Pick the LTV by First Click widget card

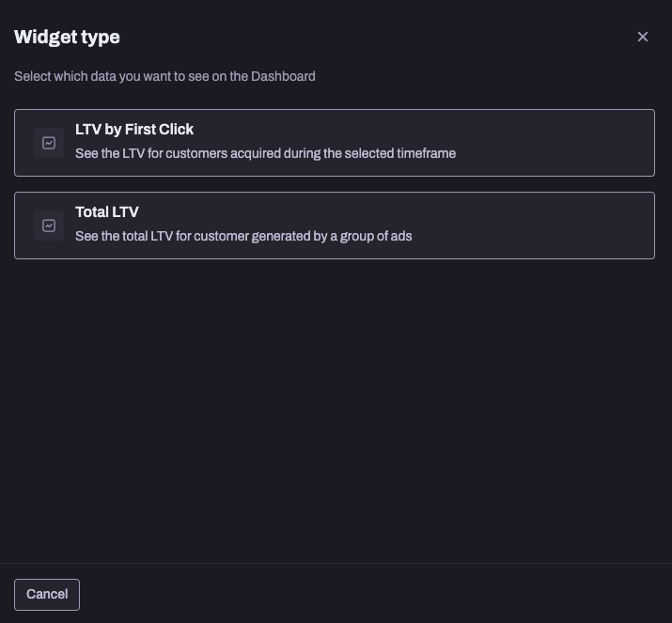[x=335, y=143]
